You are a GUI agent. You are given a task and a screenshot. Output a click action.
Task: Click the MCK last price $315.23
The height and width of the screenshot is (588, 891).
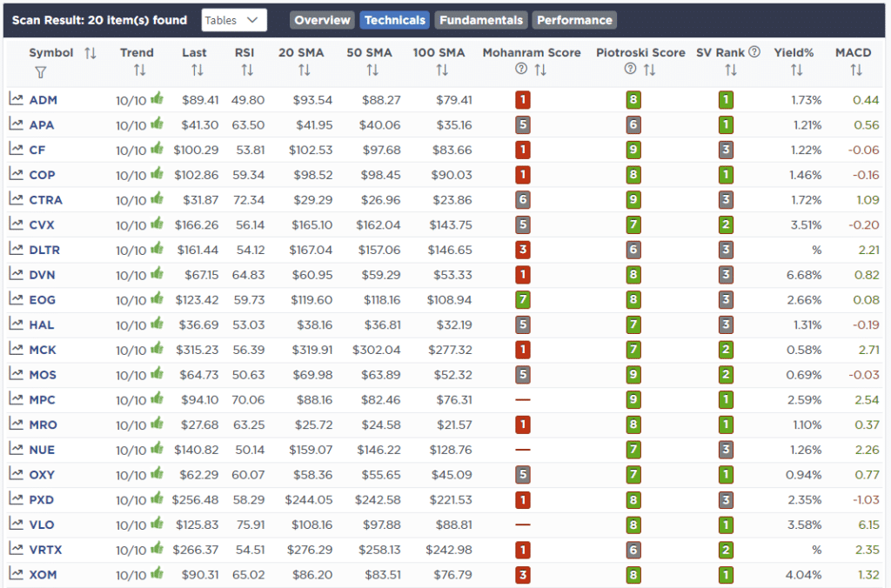197,350
